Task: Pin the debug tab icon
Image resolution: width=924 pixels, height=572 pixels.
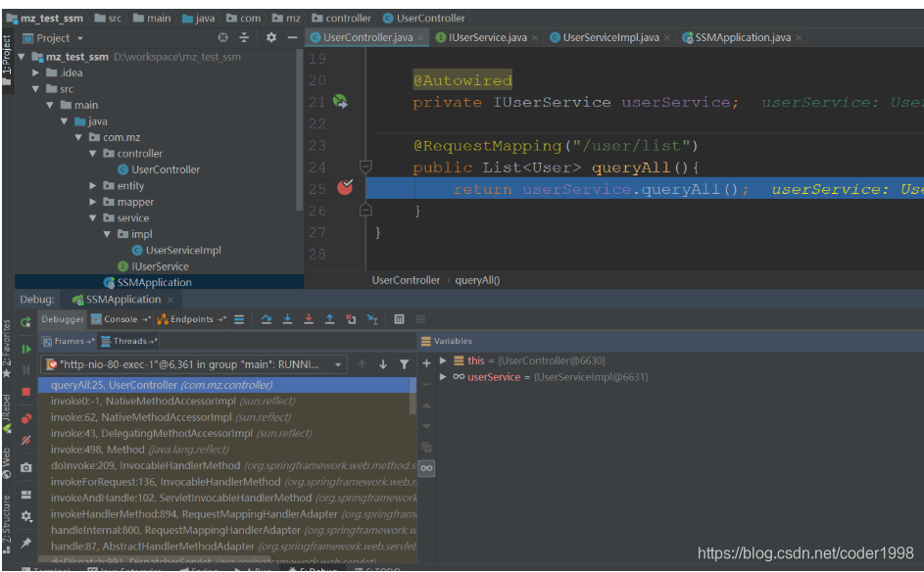Action: tap(25, 543)
